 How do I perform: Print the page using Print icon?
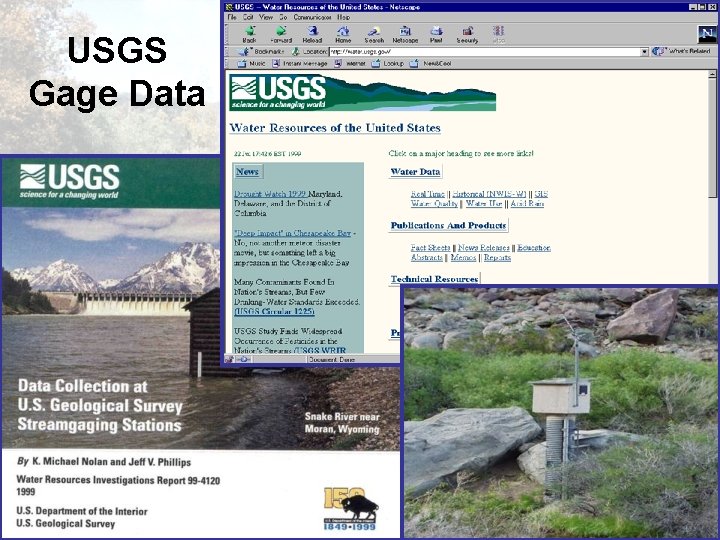click(436, 34)
